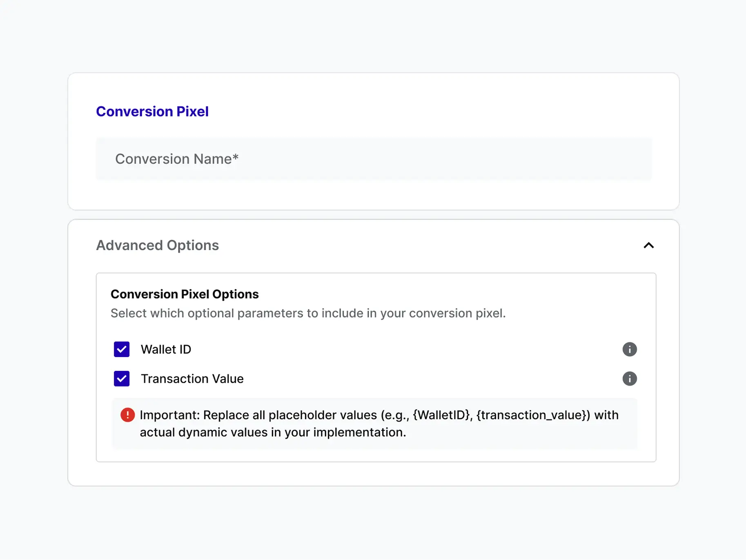The width and height of the screenshot is (746, 560).
Task: Click the Advanced Options section title
Action: pyautogui.click(x=157, y=245)
